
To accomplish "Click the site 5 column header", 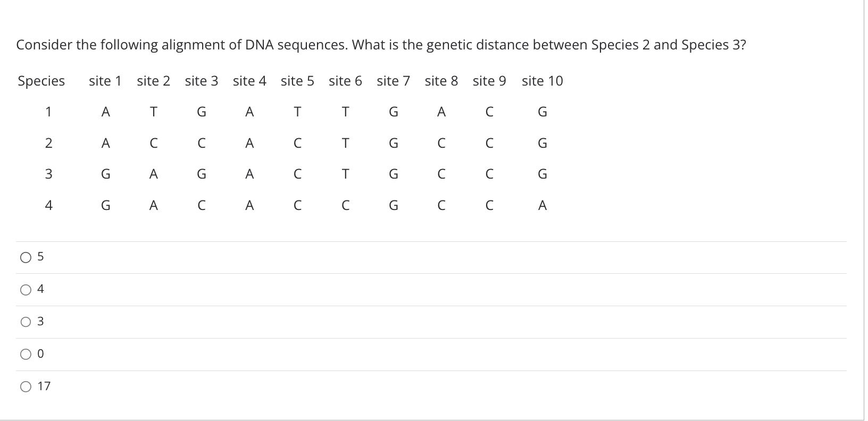I will click(x=297, y=81).
